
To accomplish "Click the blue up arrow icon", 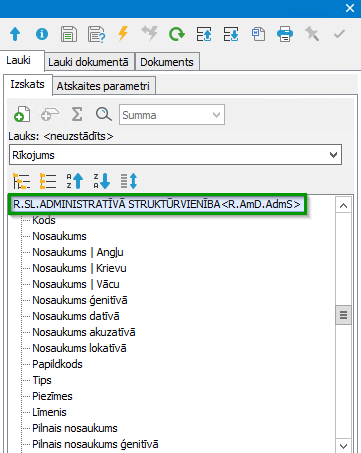I will [x=15, y=34].
